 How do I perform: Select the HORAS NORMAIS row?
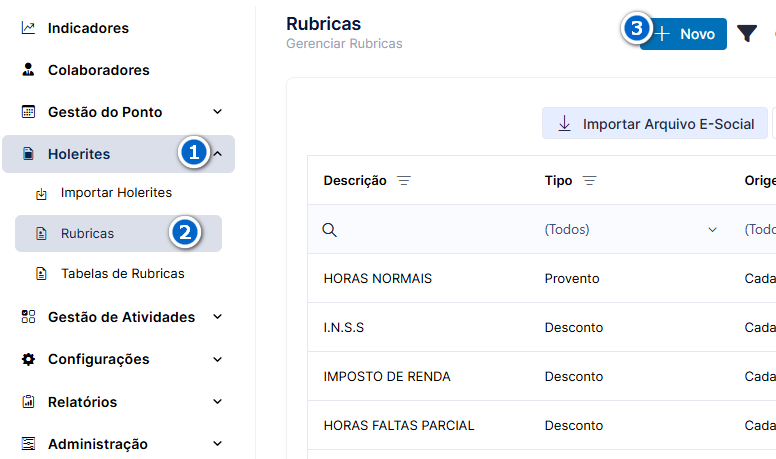click(542, 278)
